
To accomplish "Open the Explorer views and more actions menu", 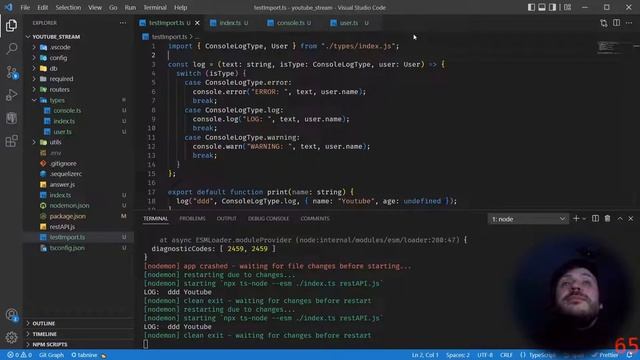I will (123, 23).
